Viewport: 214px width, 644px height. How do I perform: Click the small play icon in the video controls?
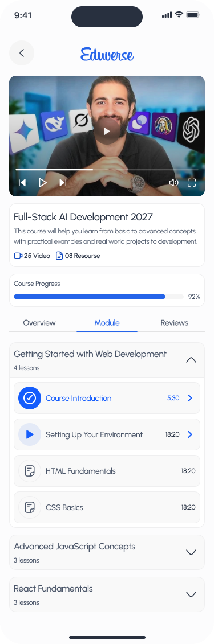pos(42,182)
